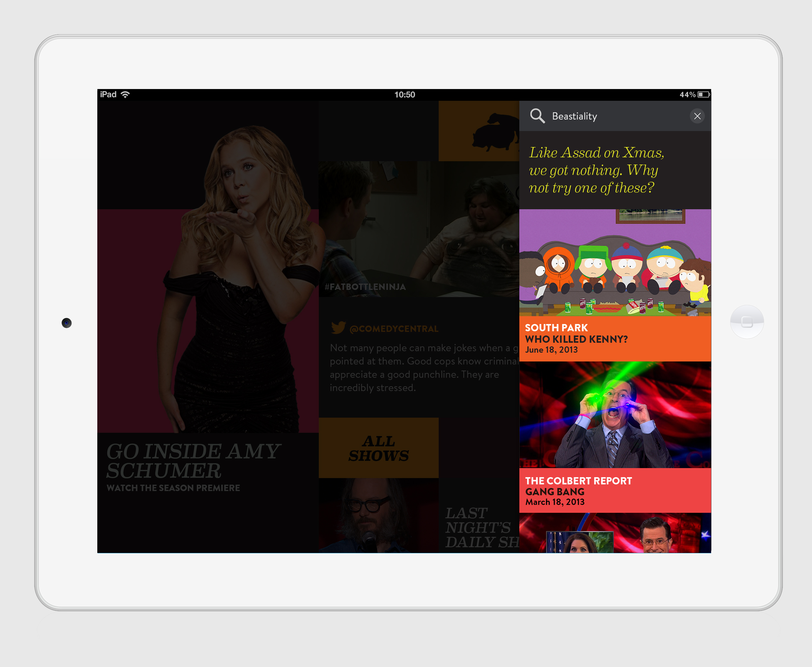The width and height of the screenshot is (812, 667).
Task: Tap the 10:50 clock in status bar
Action: click(x=405, y=94)
